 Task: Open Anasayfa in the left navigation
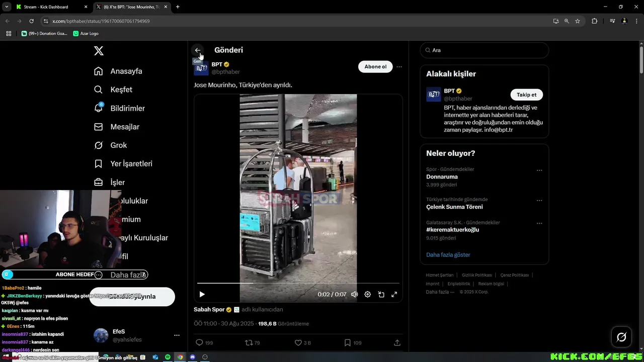118,71
